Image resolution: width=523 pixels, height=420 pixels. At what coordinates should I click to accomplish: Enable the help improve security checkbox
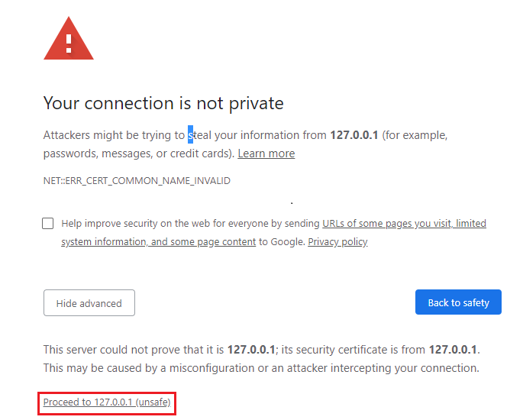pyautogui.click(x=48, y=224)
